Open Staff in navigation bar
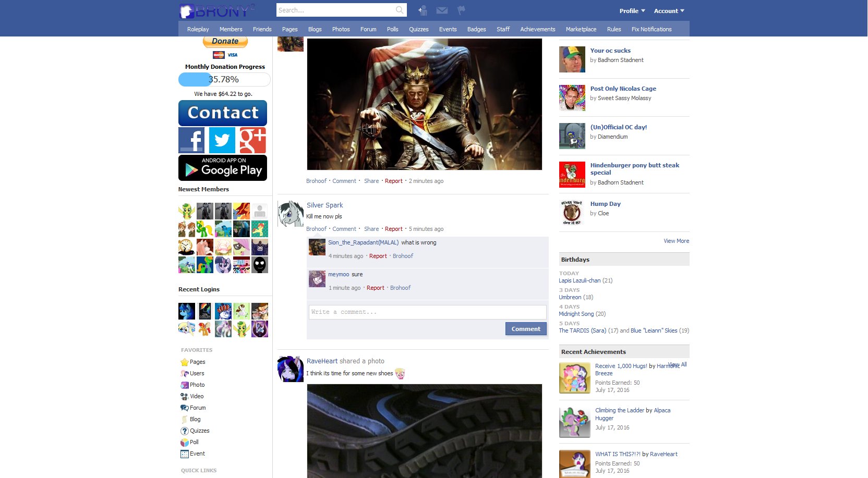This screenshot has width=868, height=478. pos(503,29)
